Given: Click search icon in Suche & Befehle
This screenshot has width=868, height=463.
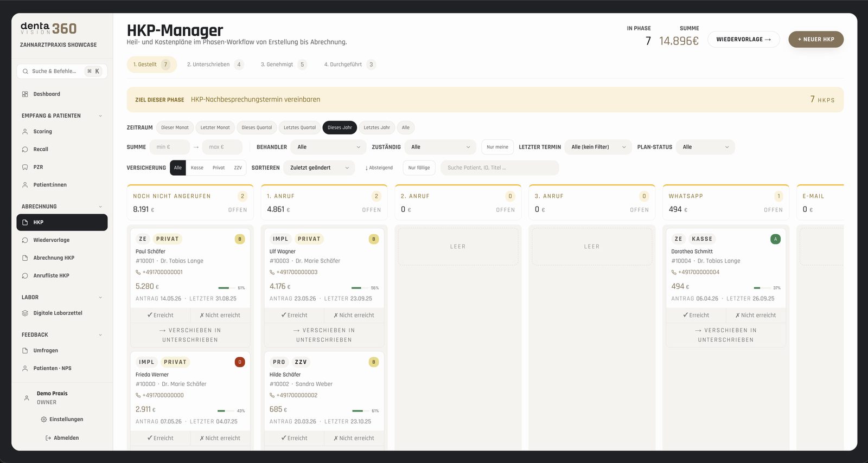Looking at the screenshot, I should [x=25, y=72].
